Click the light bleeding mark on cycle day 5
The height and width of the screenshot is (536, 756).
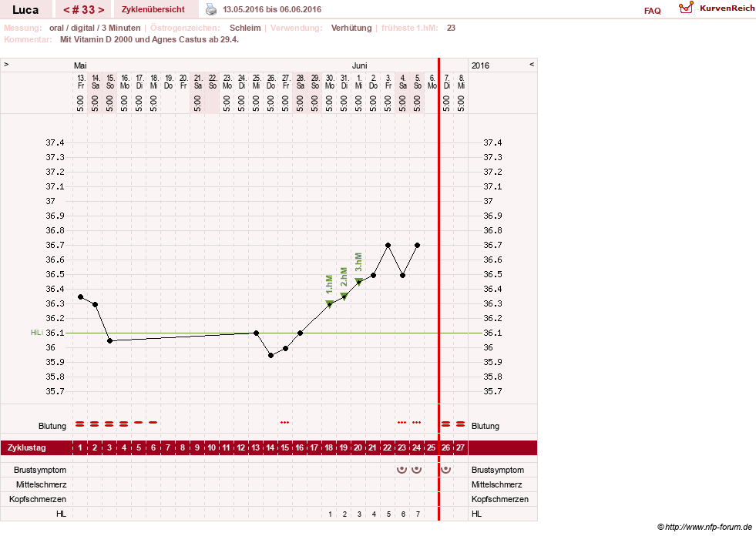point(139,422)
